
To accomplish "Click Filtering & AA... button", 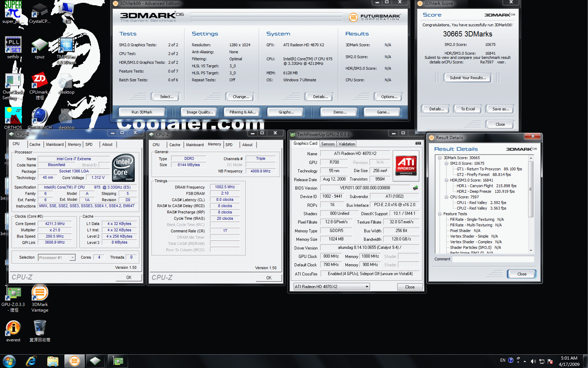I will pos(243,112).
